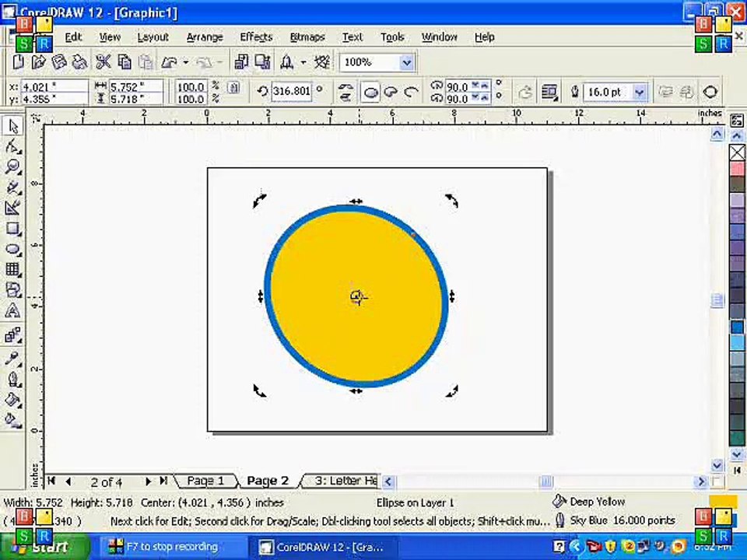Open the Bitmaps menu
The image size is (747, 560).
pos(307,37)
